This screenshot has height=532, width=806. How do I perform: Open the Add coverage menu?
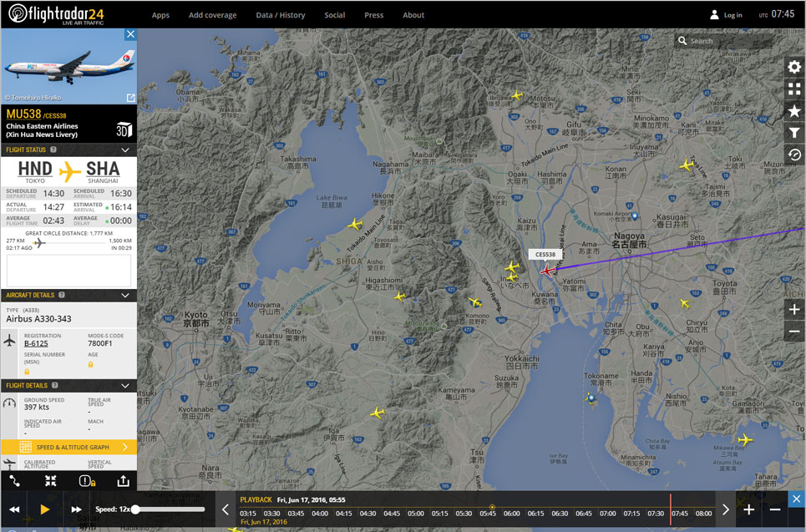(212, 15)
